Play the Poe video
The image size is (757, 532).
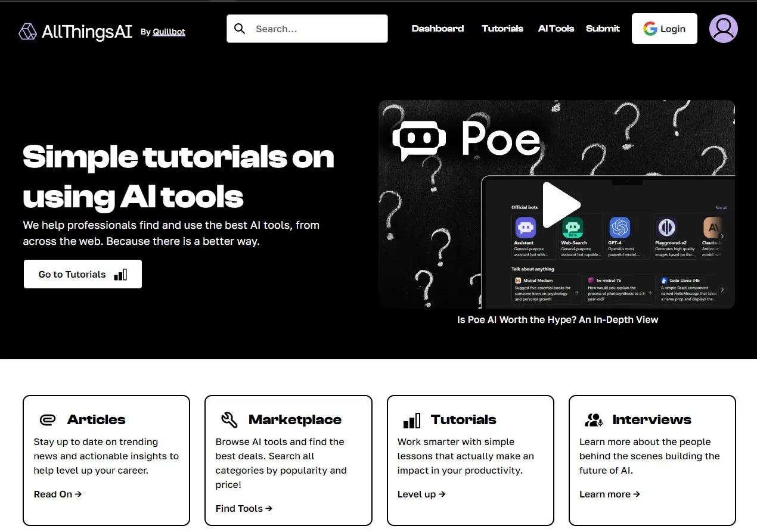[561, 204]
